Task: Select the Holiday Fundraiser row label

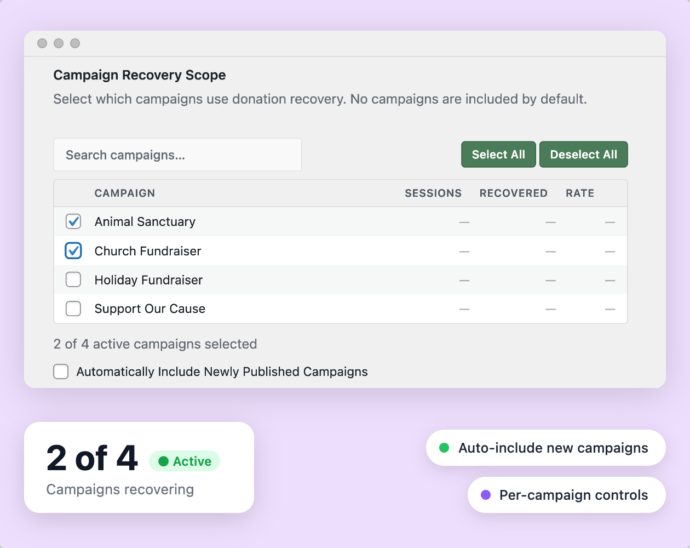Action: 148,280
